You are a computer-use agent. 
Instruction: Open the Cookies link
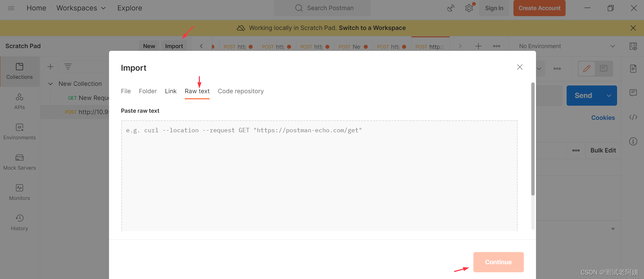click(x=603, y=118)
